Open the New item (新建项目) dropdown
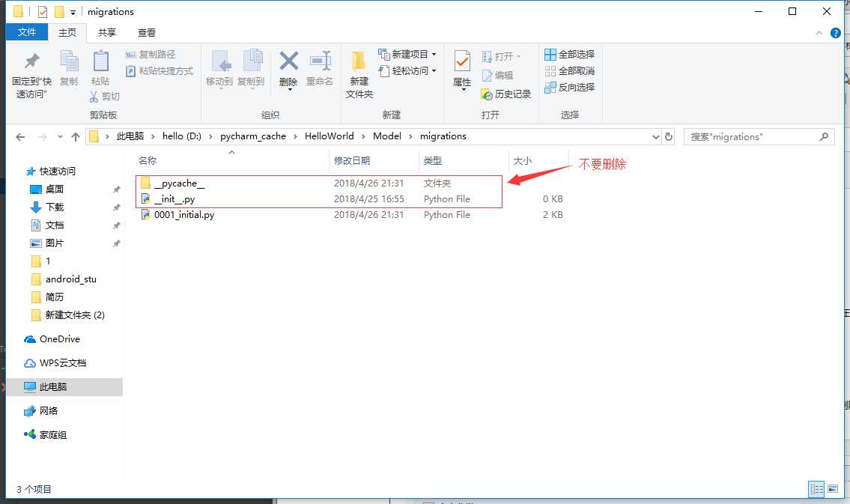 [x=407, y=54]
